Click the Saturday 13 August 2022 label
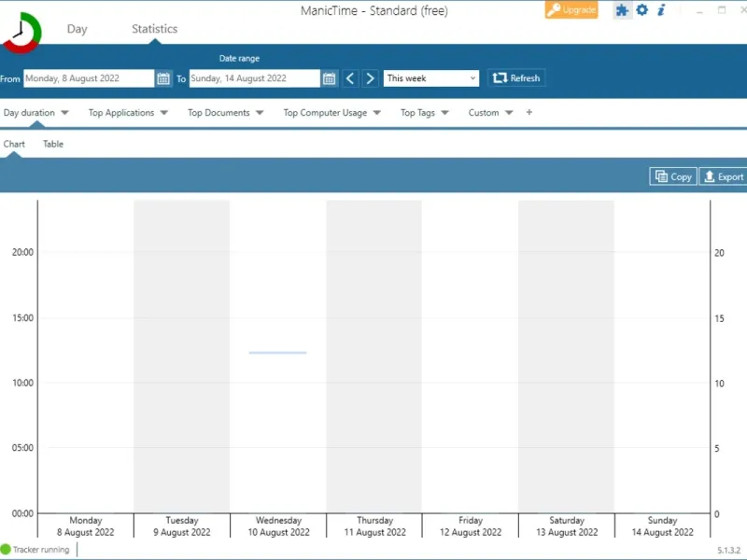Viewport: 747px width, 560px height. (567, 526)
